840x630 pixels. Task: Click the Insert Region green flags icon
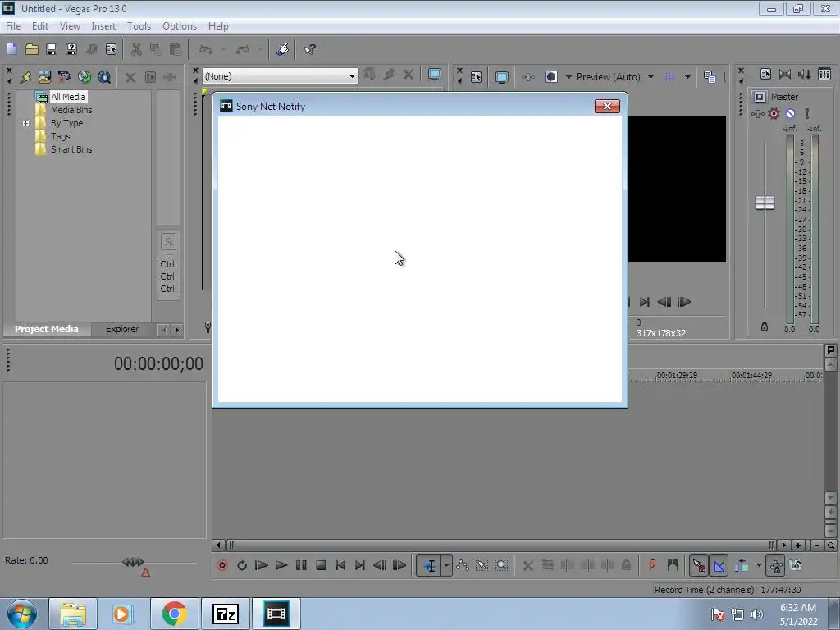(x=673, y=565)
